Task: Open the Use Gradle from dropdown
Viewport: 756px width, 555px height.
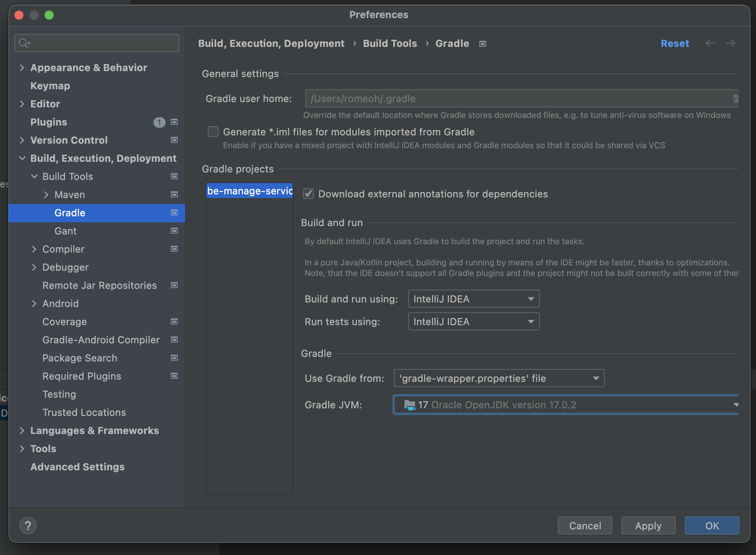Action: coord(499,378)
